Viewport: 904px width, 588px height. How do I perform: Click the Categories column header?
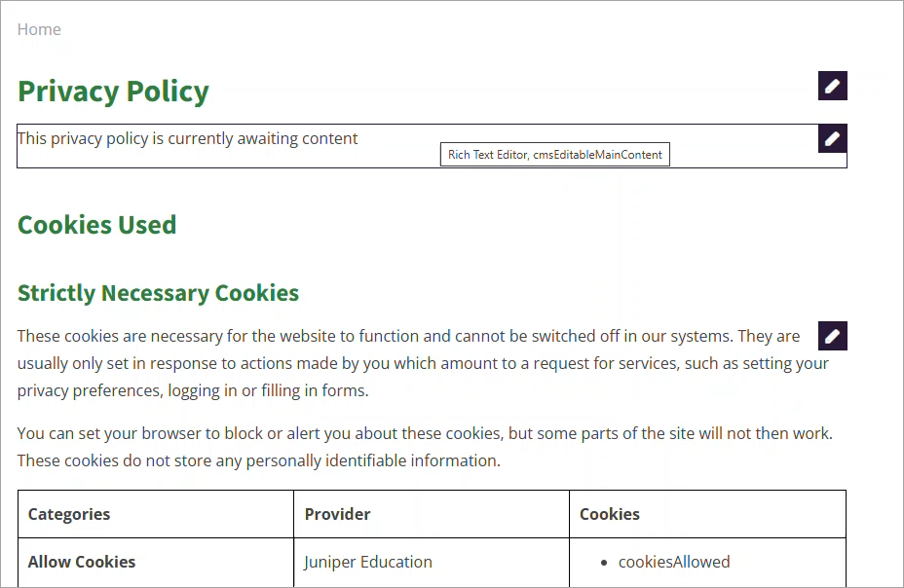(69, 514)
